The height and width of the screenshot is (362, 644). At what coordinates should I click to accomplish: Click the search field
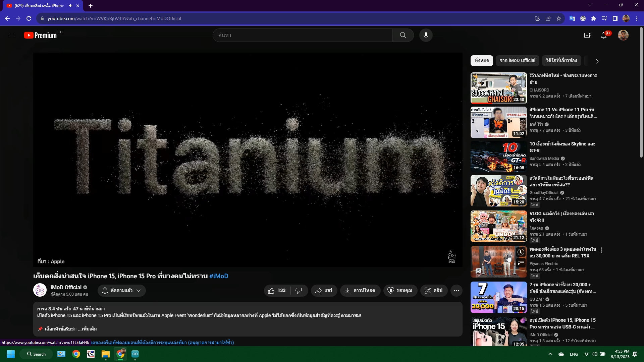point(303,35)
